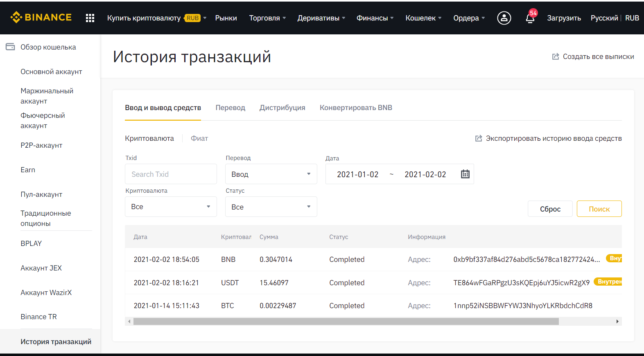Open 'Маржинальный аккаунт' in sidebar
This screenshot has height=356, width=644.
(47, 96)
